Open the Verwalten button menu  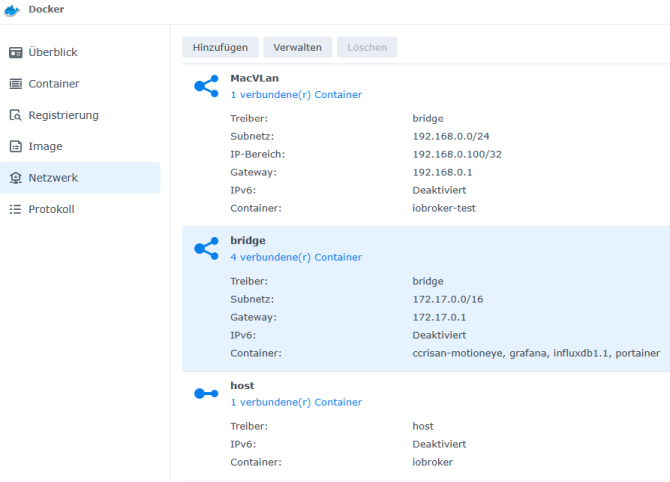(x=298, y=47)
